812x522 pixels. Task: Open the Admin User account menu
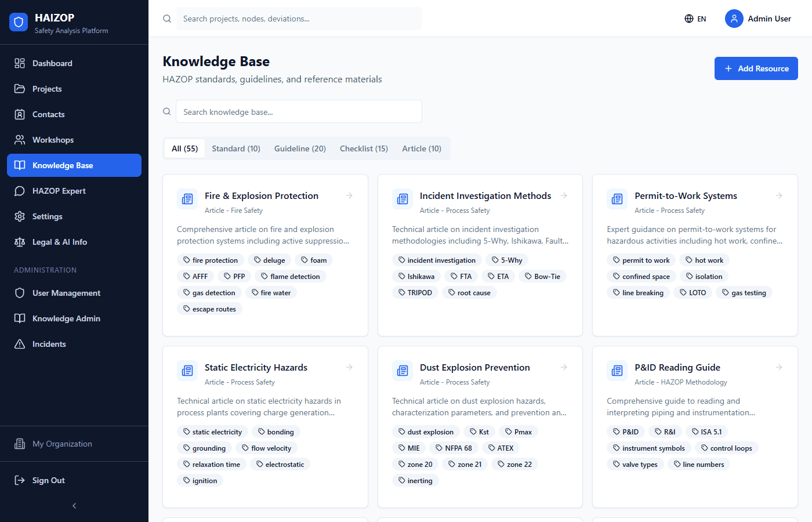click(759, 18)
